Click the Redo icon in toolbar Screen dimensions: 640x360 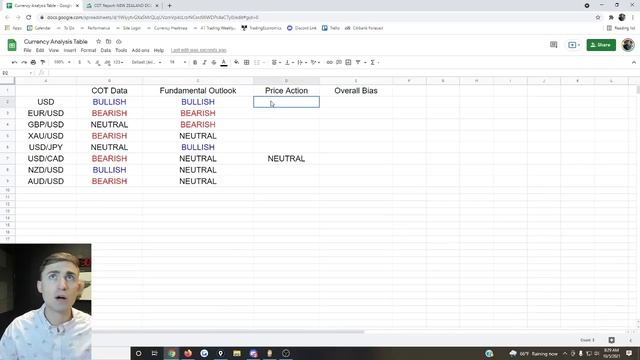click(x=24, y=62)
